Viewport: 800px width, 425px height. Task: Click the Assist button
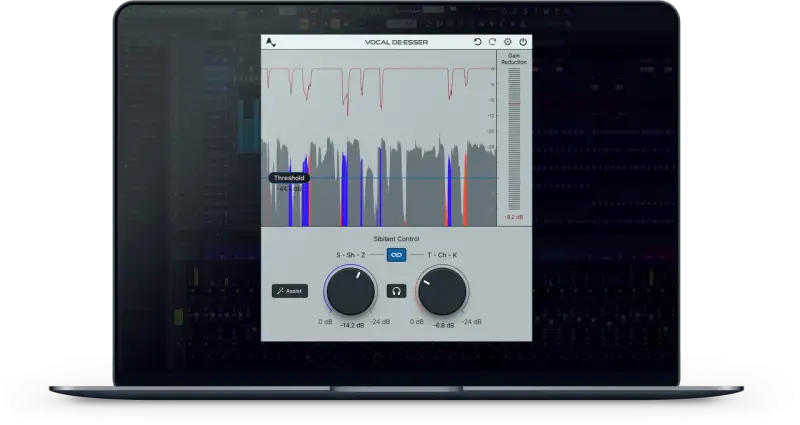pos(290,291)
